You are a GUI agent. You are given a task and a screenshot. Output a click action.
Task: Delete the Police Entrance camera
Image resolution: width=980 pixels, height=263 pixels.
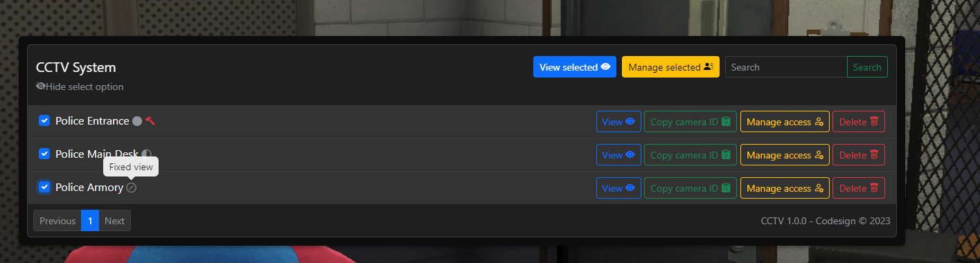(x=859, y=122)
